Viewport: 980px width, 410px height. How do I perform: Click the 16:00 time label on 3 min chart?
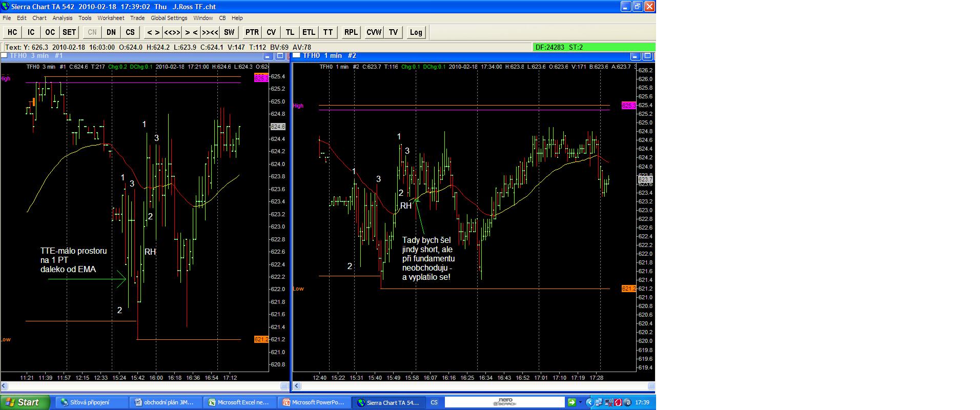click(156, 378)
